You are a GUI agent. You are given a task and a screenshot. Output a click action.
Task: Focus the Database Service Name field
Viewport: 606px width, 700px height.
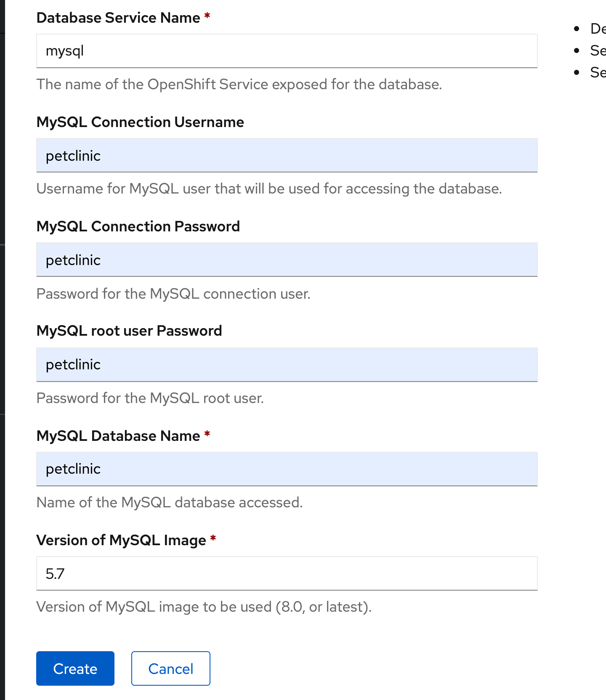coord(287,51)
